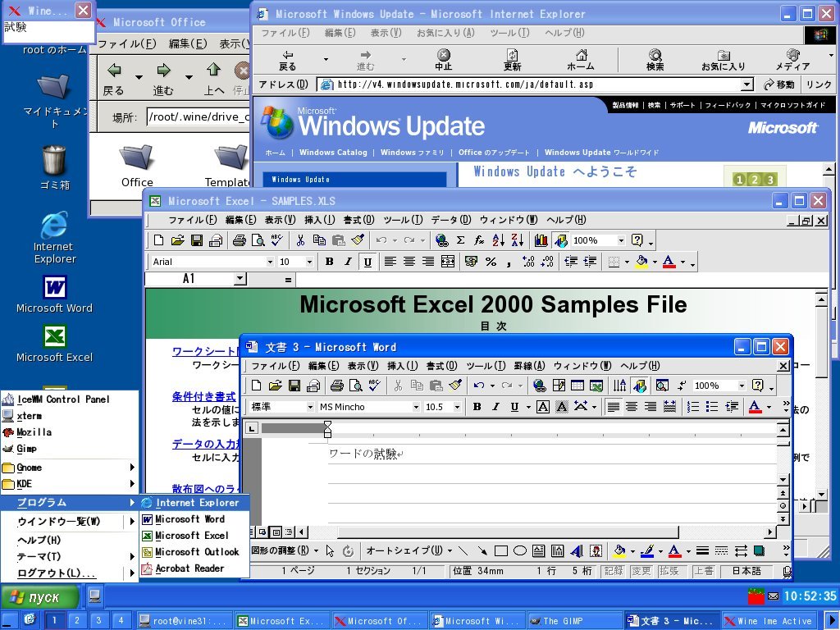Click the Excel print icon
840x630 pixels.
[x=239, y=240]
